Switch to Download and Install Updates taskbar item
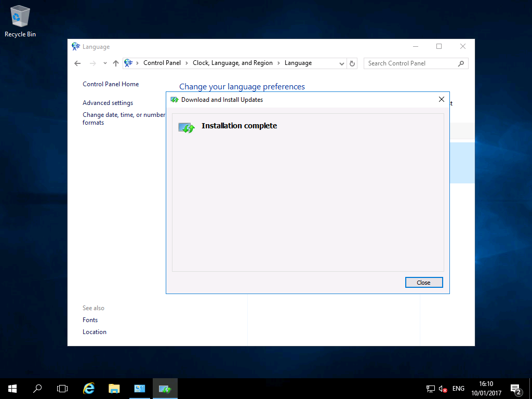Image resolution: width=532 pixels, height=399 pixels. pos(165,389)
